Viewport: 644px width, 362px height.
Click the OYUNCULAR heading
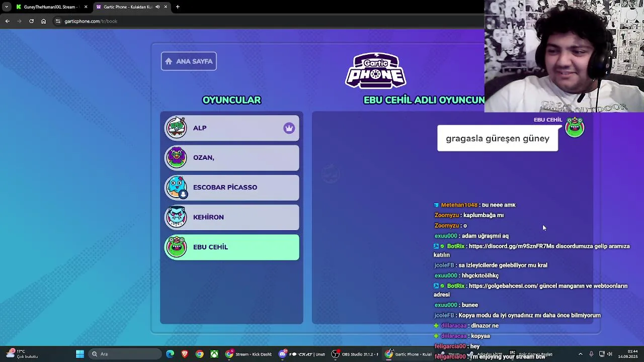tap(231, 100)
